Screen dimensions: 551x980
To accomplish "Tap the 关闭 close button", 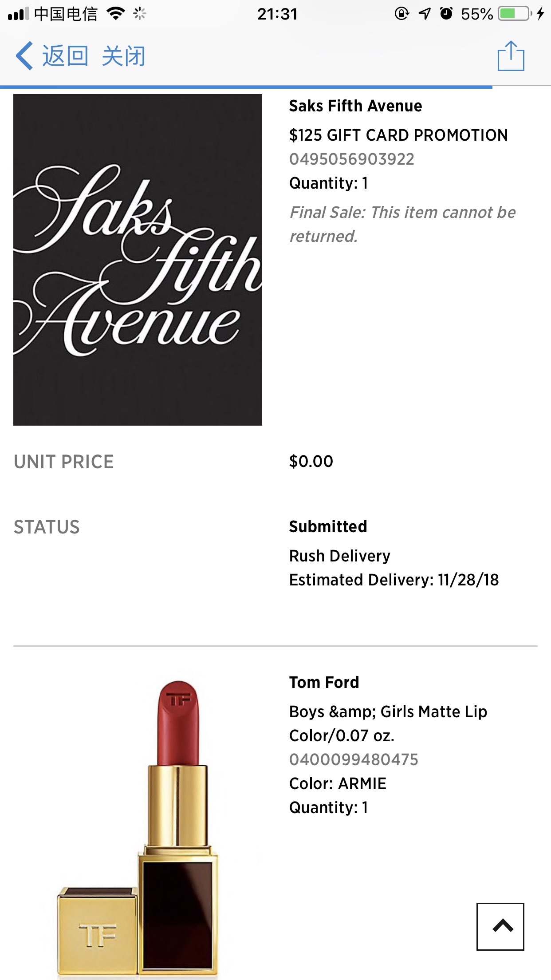I will pos(124,56).
